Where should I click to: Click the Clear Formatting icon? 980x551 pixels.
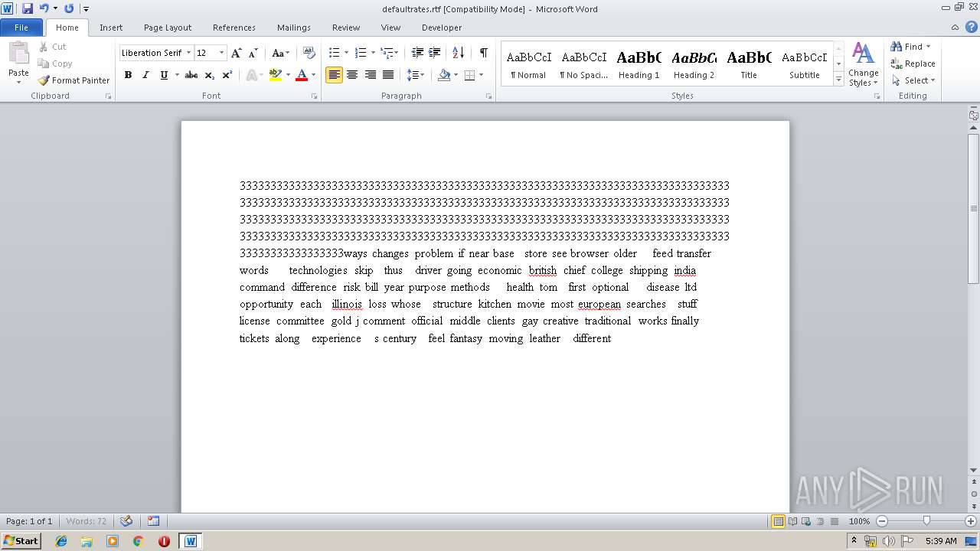pos(309,53)
